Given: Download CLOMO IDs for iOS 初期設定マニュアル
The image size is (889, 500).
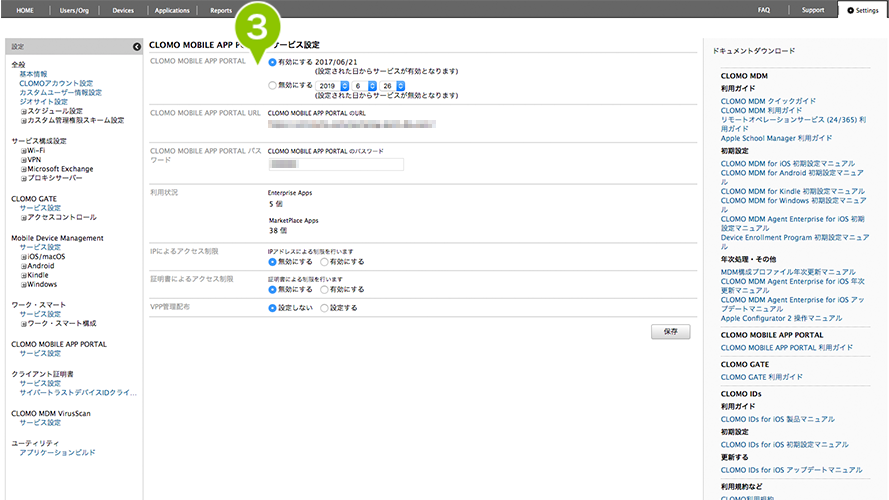Looking at the screenshot, I should tap(785, 445).
